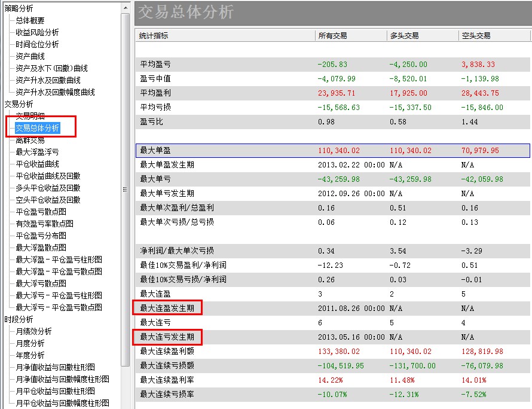Select the 最大连亏发生期 row label
This screenshot has height=409, width=532.
(167, 337)
